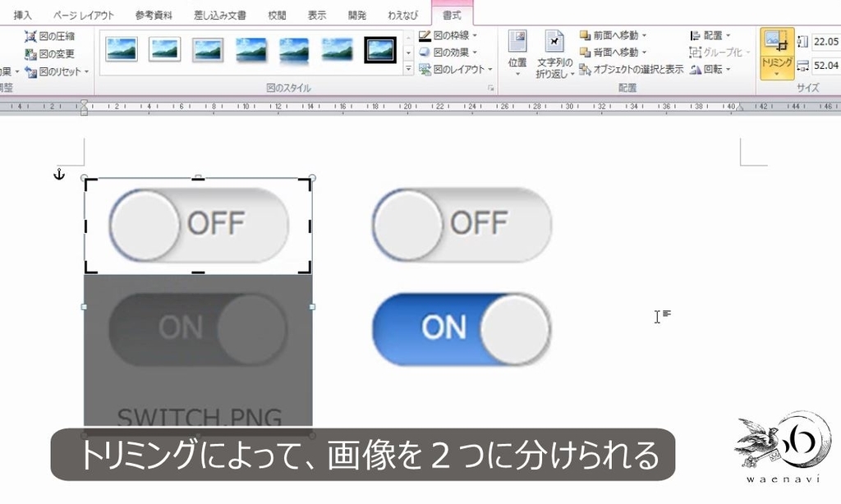The width and height of the screenshot is (841, 504).
Task: Select the black double-frame picture style
Action: (380, 49)
